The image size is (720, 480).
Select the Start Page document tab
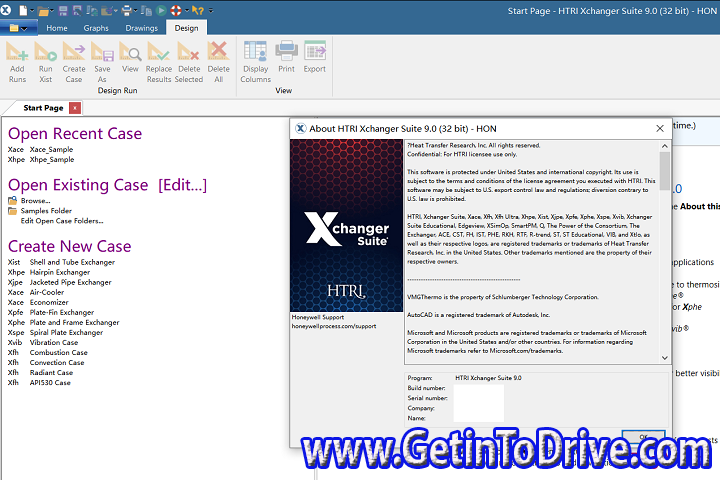(x=43, y=108)
